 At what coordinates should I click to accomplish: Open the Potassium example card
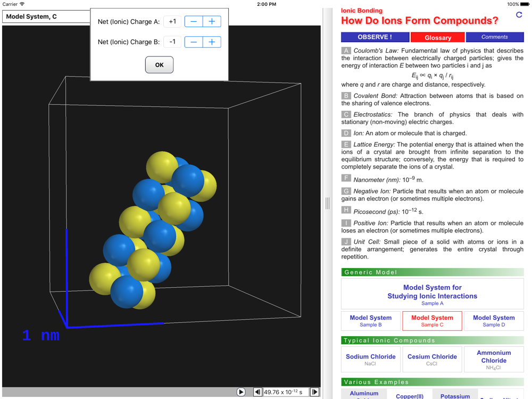[455, 394]
